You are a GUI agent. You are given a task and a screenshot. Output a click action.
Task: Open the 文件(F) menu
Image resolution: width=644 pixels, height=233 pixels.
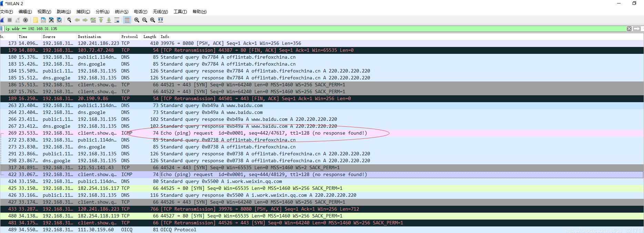pyautogui.click(x=7, y=12)
